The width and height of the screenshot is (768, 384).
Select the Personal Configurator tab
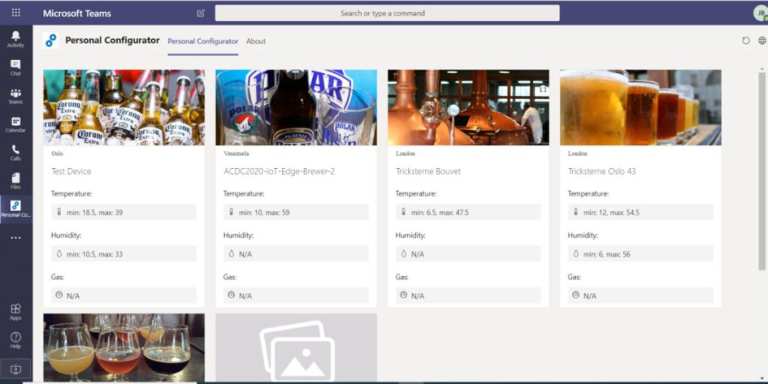pyautogui.click(x=203, y=42)
